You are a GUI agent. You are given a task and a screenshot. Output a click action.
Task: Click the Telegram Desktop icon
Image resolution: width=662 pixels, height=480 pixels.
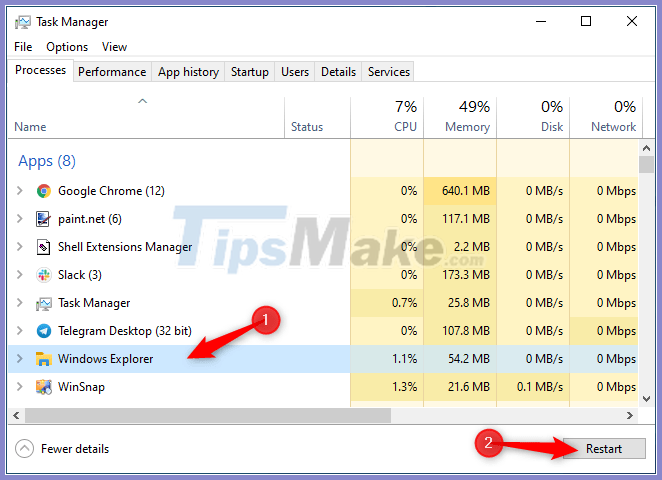pyautogui.click(x=43, y=331)
